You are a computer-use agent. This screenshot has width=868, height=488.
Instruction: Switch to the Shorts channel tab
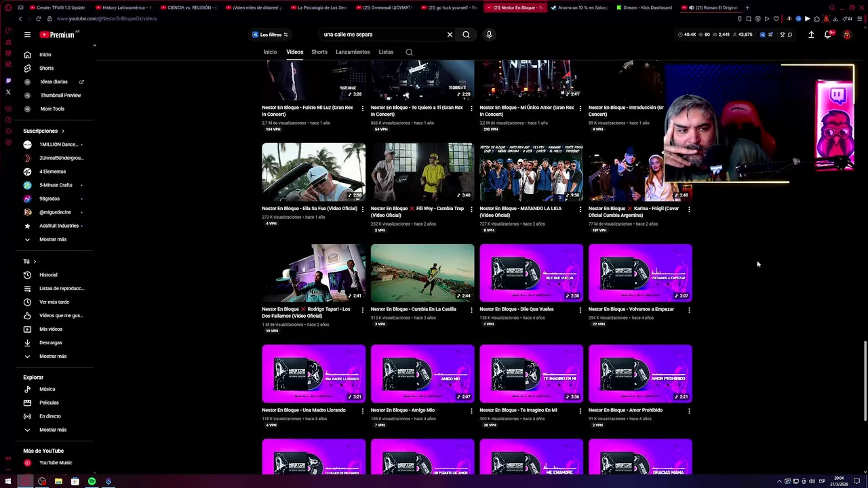[319, 52]
